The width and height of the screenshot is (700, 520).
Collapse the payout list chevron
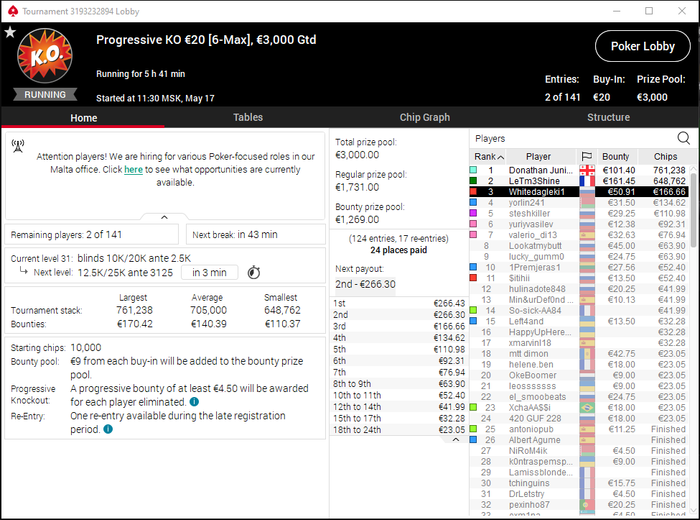pyautogui.click(x=455, y=440)
